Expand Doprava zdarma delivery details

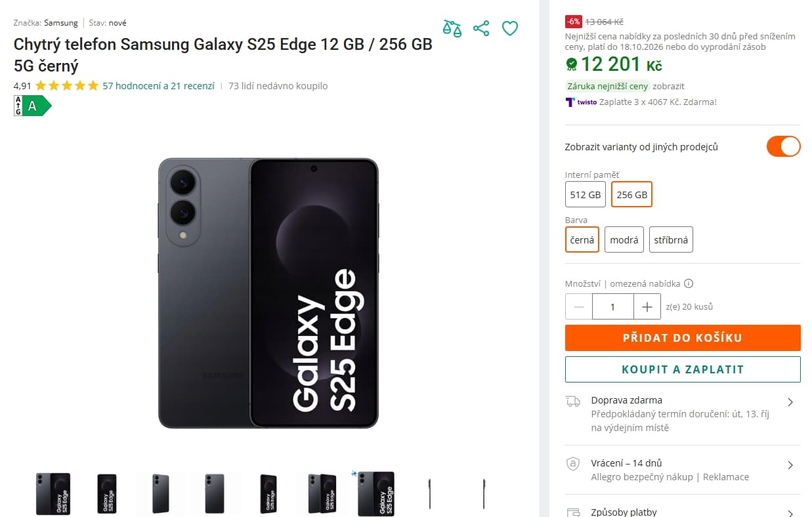[x=683, y=414]
